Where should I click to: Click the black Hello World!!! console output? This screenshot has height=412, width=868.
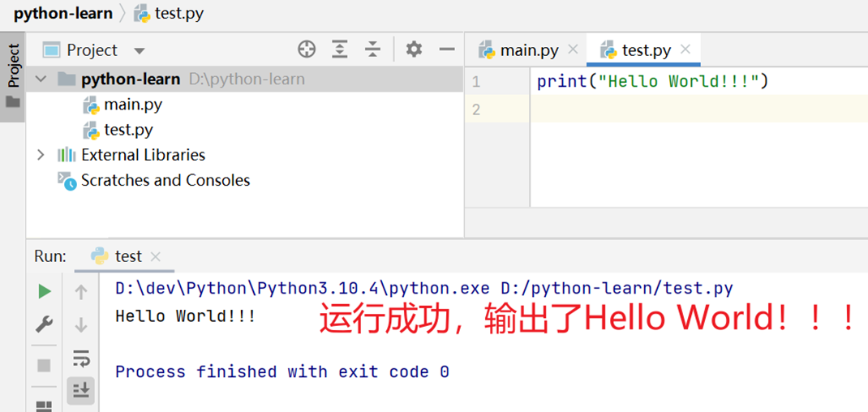coord(186,316)
